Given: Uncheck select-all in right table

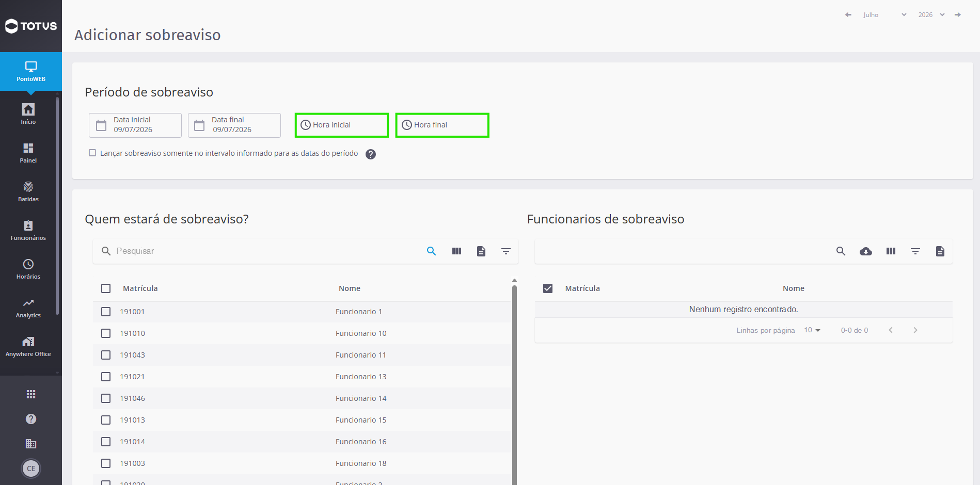Looking at the screenshot, I should [x=548, y=288].
